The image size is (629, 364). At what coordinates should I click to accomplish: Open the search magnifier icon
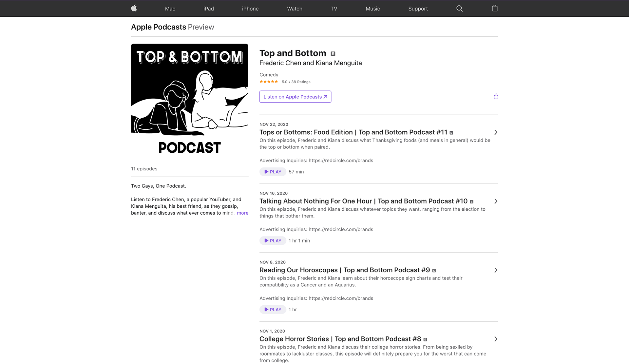point(460,9)
